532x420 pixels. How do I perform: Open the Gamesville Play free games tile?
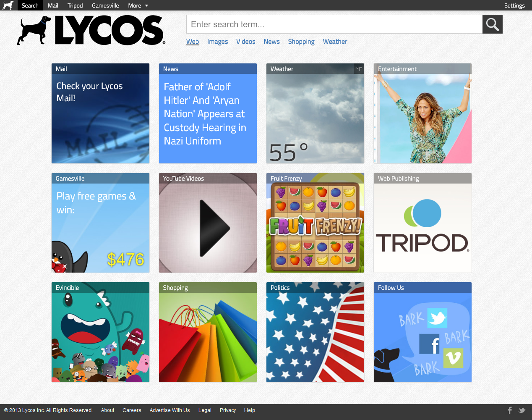tap(100, 223)
